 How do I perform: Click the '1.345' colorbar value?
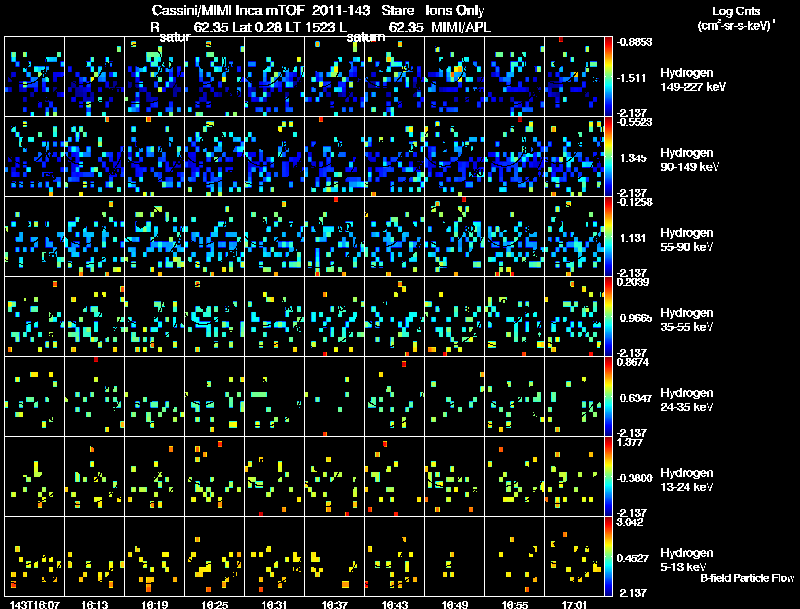pos(633,158)
